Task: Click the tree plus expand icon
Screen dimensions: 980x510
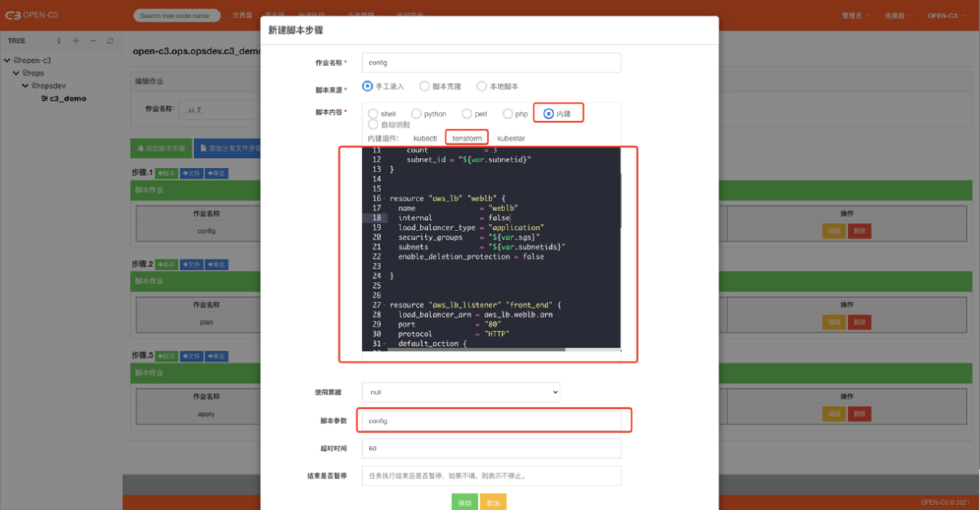Action: pyautogui.click(x=76, y=41)
